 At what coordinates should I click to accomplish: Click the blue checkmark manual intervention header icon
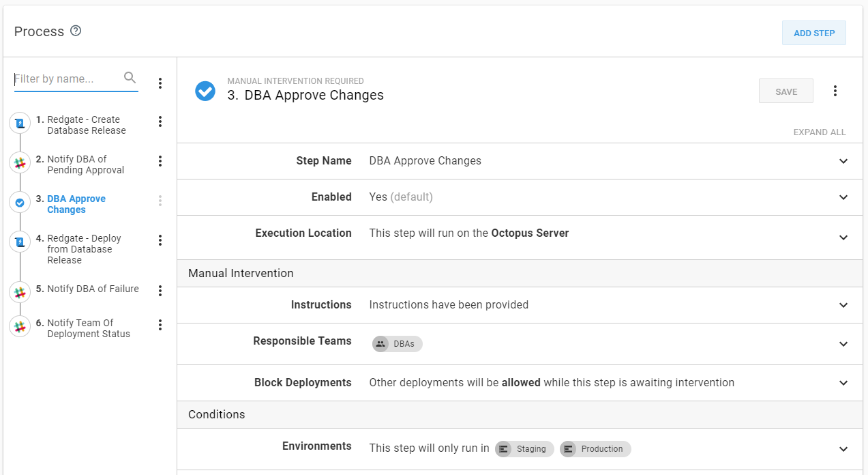[x=205, y=91]
